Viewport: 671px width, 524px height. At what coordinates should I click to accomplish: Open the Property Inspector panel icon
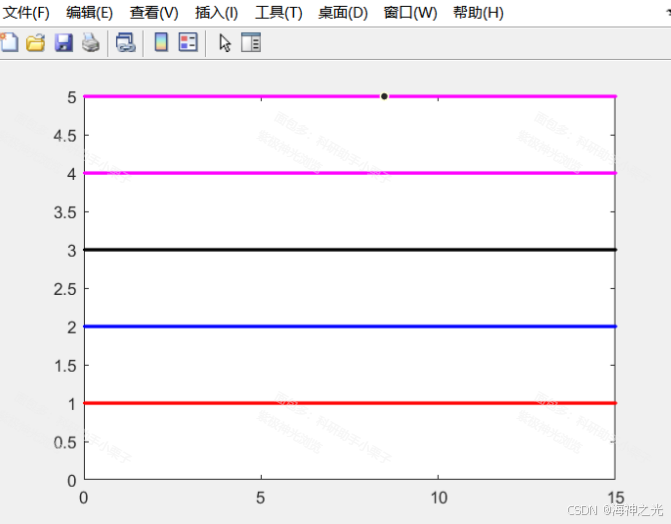click(251, 42)
